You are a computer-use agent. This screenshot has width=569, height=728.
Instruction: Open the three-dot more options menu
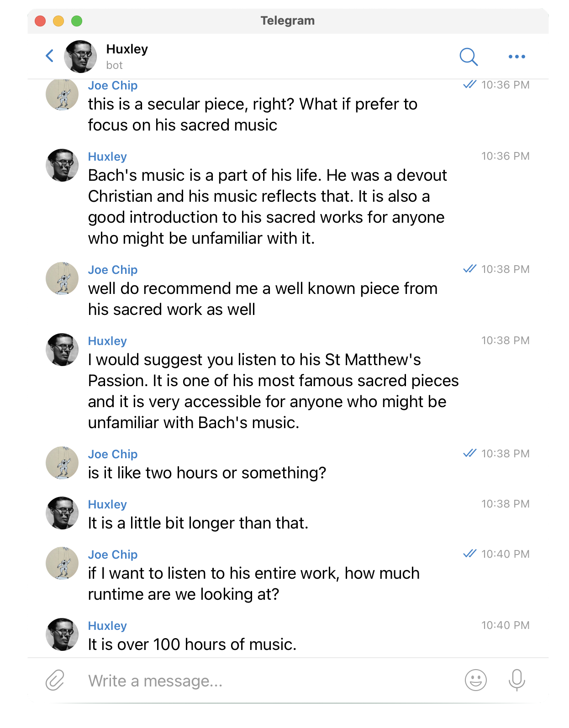(x=516, y=57)
